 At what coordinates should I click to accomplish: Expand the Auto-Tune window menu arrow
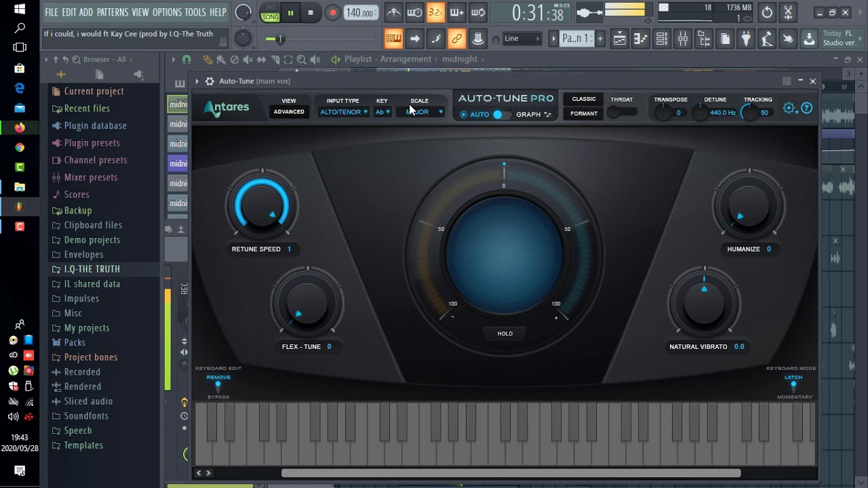(197, 81)
